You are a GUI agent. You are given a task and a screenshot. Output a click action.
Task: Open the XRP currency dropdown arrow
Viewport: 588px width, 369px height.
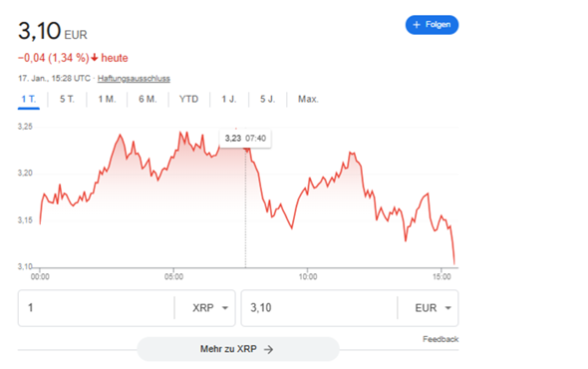point(225,308)
